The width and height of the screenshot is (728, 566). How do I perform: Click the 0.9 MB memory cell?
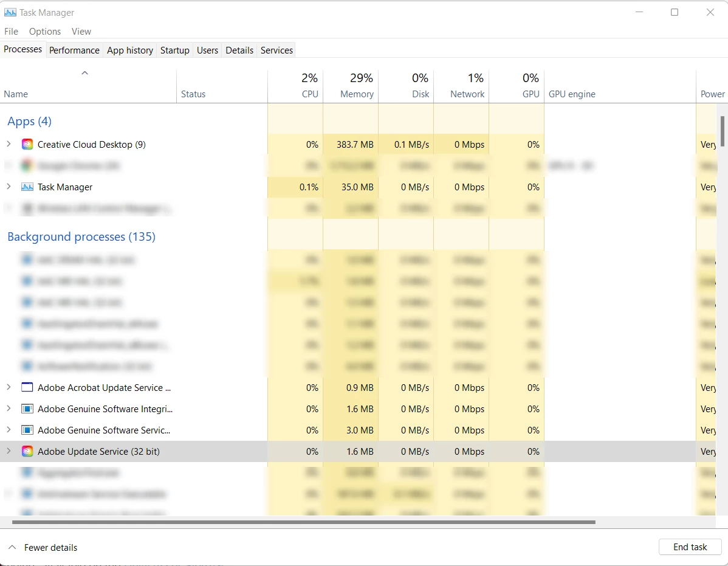click(x=351, y=388)
